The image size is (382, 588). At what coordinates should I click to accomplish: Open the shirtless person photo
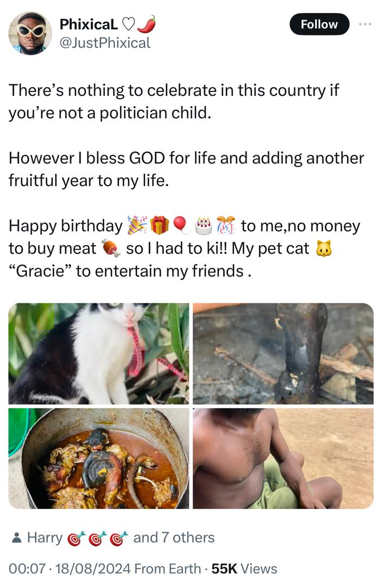pos(283,458)
